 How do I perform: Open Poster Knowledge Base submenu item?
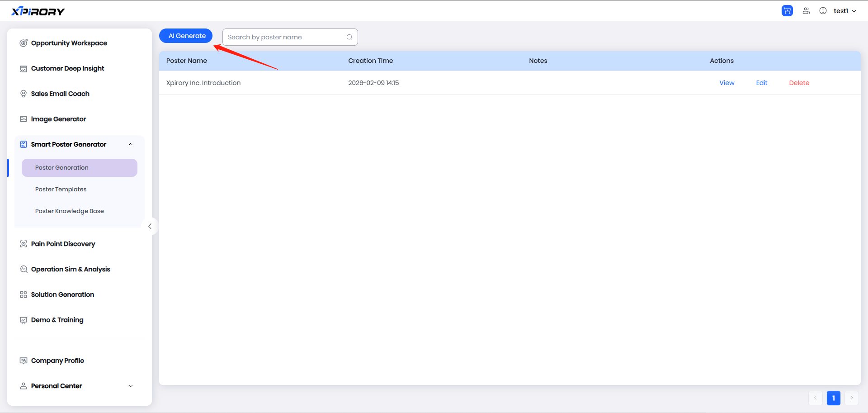70,211
